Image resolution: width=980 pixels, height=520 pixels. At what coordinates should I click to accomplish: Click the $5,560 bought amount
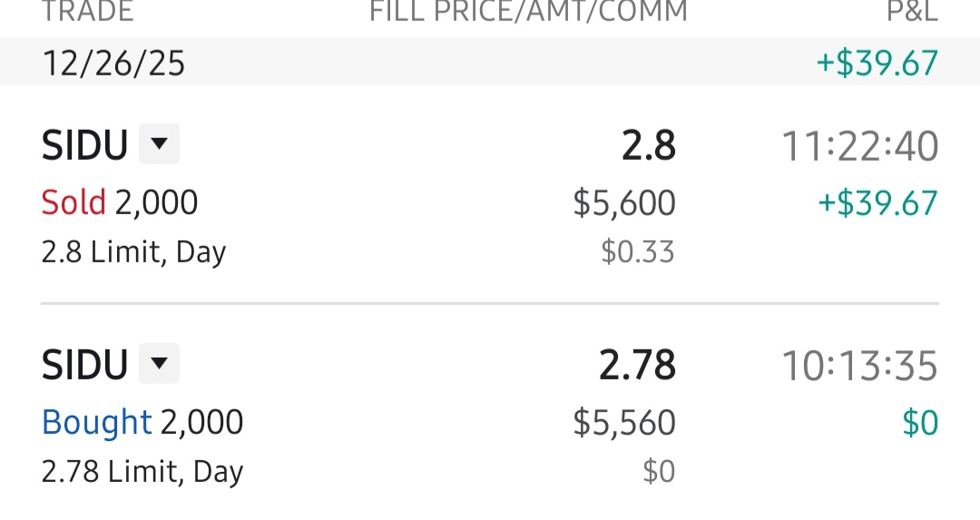point(624,422)
